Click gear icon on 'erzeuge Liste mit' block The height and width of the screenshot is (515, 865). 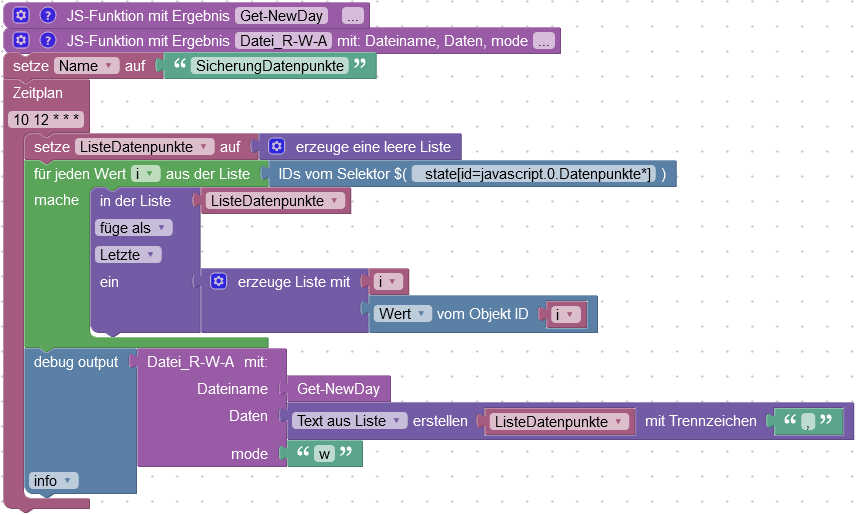click(x=218, y=281)
